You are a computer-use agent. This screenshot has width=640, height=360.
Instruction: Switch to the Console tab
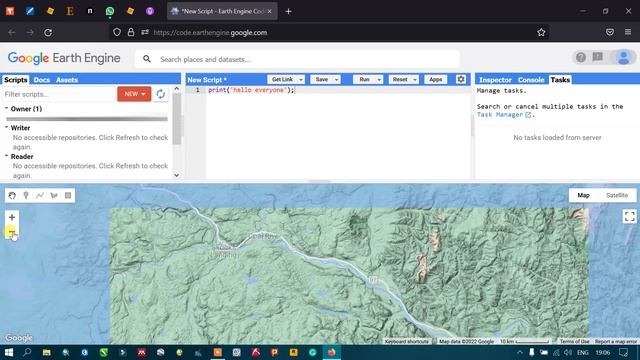tap(531, 80)
